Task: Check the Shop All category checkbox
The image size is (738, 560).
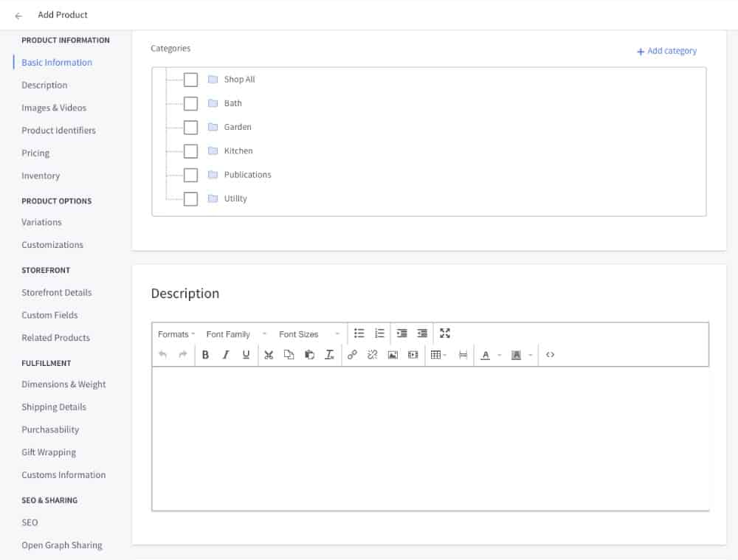Action: 190,80
